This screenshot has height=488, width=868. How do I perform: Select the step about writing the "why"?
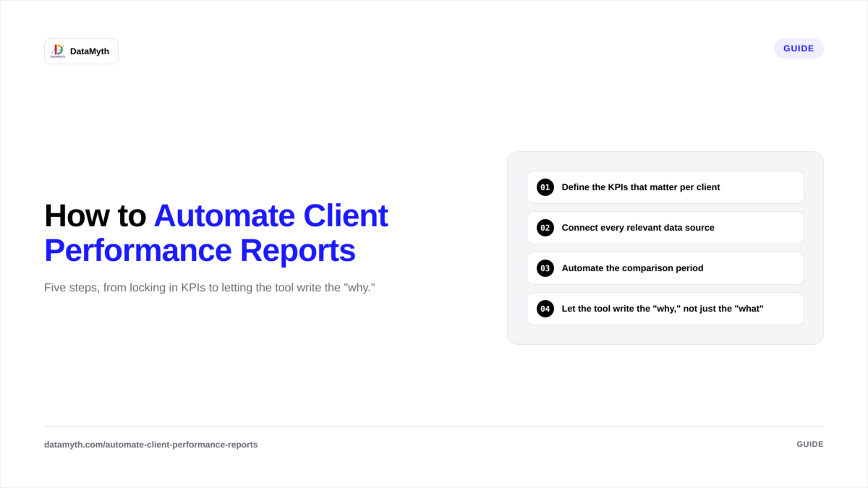pyautogui.click(x=665, y=309)
